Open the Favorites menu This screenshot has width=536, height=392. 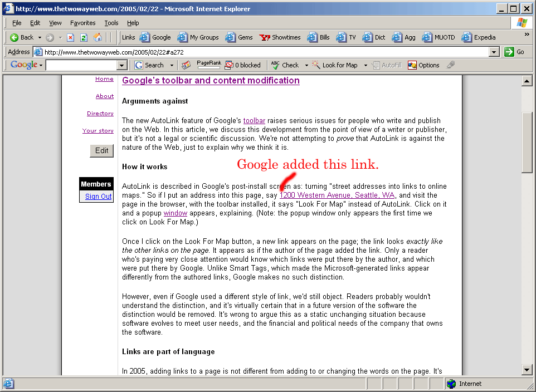point(82,23)
